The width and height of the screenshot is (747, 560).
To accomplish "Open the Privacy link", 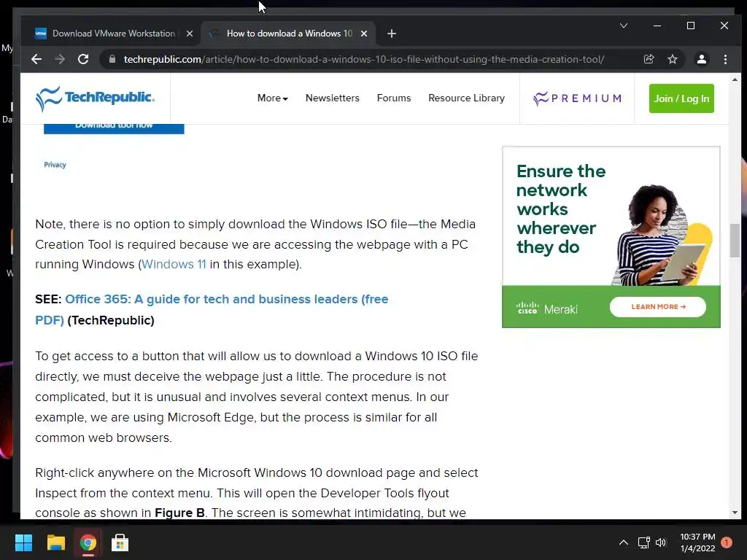I will point(55,165).
